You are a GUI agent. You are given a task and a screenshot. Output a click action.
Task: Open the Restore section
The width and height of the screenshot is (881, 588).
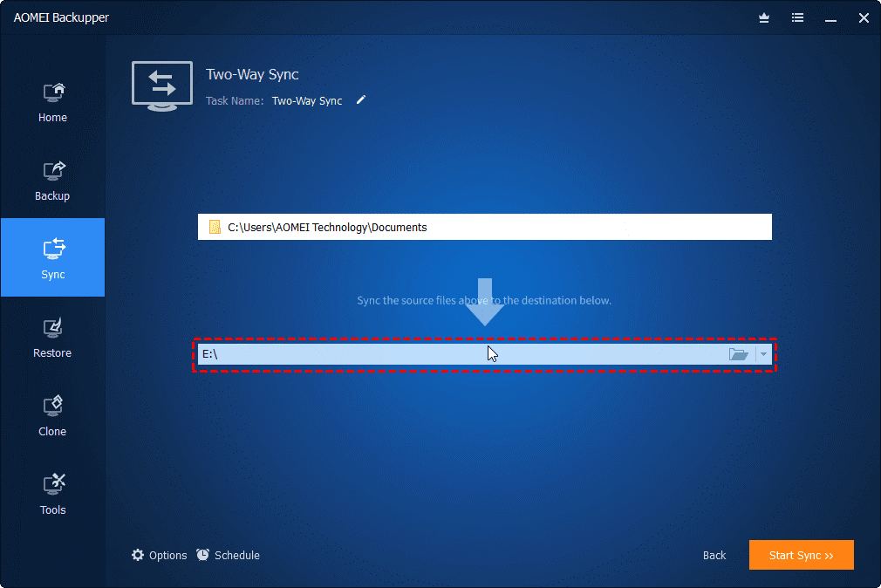tap(52, 335)
